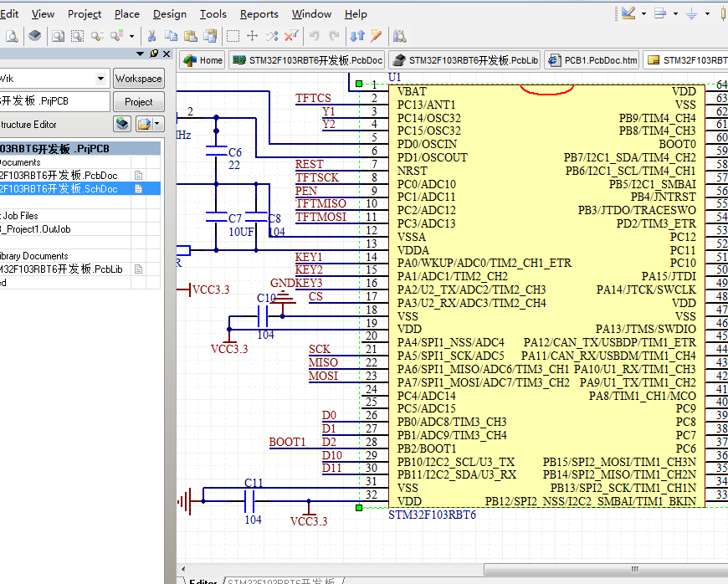The image size is (728, 584).
Task: Click the Library Documents folder row
Action: [79, 256]
